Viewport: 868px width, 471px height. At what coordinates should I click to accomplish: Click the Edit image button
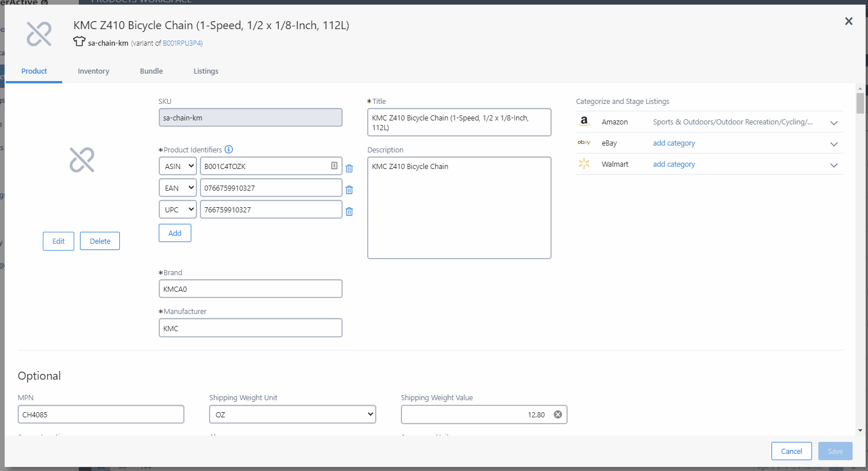58,241
